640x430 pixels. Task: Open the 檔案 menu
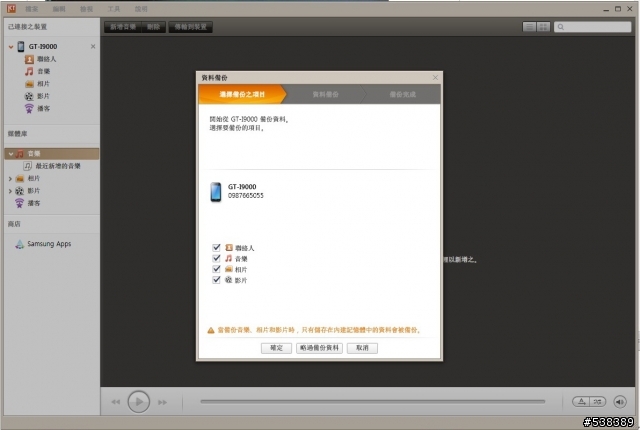click(x=31, y=9)
